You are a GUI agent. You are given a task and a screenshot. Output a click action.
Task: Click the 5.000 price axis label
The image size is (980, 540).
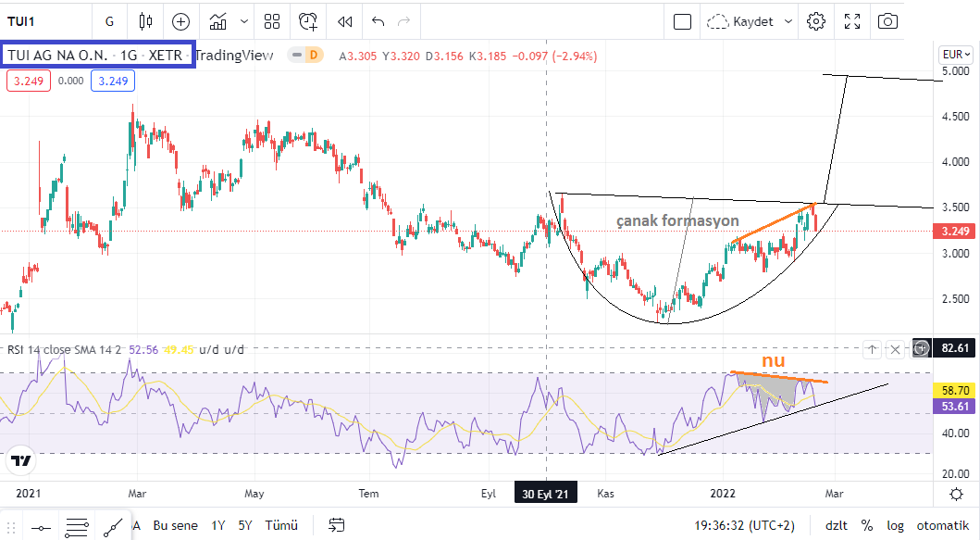coord(956,70)
